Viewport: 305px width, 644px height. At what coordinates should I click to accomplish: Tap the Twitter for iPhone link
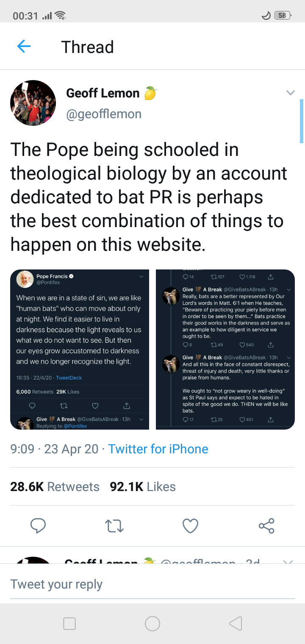tap(158, 449)
